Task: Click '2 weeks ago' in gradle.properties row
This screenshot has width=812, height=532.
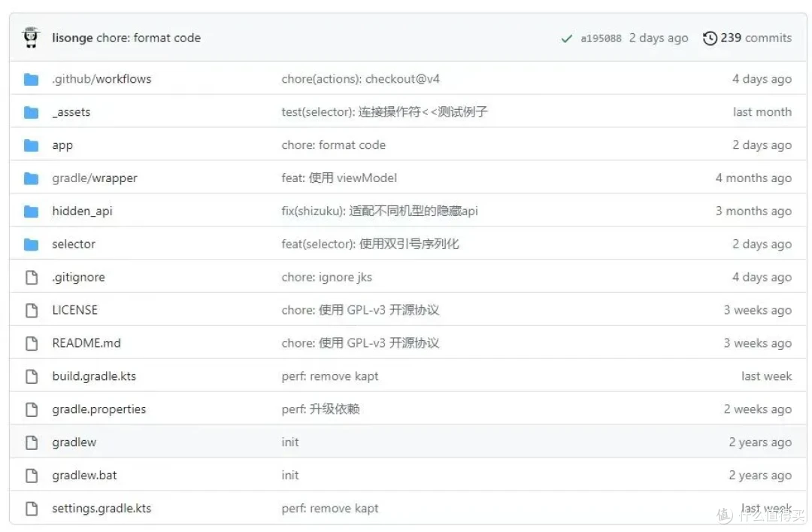Action: point(758,409)
